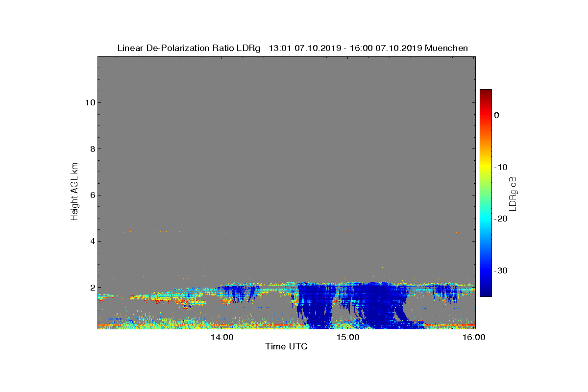Select the 'Muenchen' location text in title
This screenshot has width=588, height=392.
tap(446, 48)
